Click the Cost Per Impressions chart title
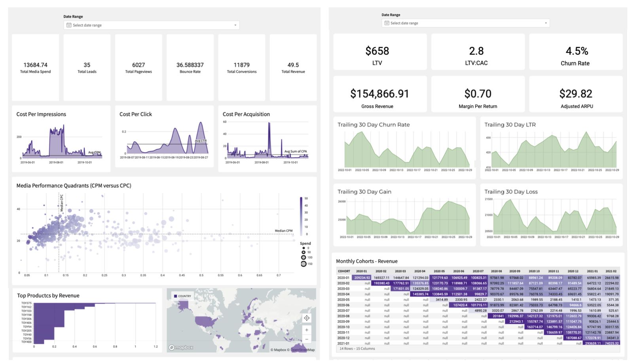The image size is (633, 364). (x=41, y=114)
